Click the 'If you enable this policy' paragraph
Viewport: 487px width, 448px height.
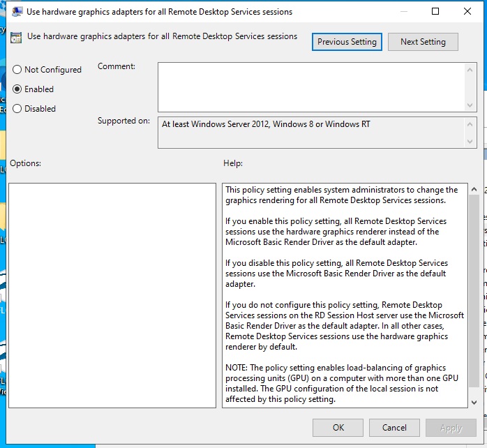(x=336, y=232)
